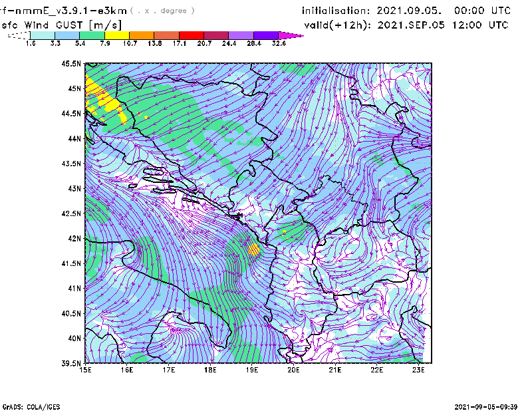Click the '21E' longitude label
This screenshot has width=532, height=411.
coord(335,370)
